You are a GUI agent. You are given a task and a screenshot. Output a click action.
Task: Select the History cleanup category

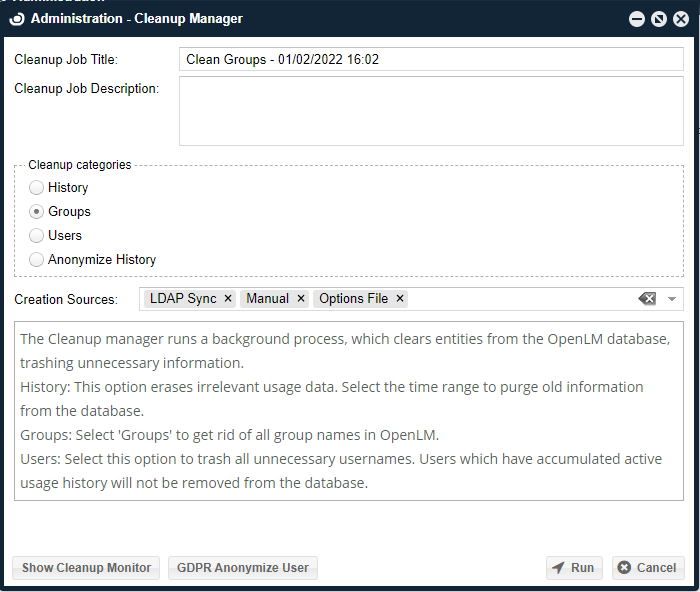coord(37,187)
